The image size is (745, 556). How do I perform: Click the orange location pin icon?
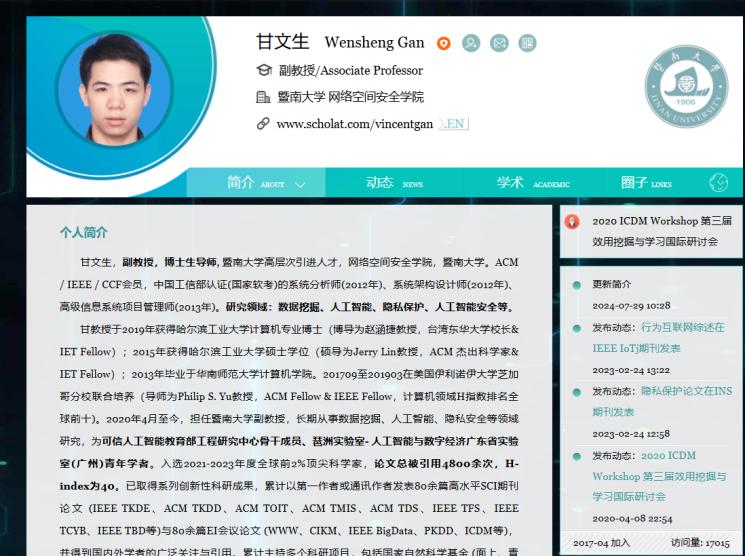click(x=443, y=44)
